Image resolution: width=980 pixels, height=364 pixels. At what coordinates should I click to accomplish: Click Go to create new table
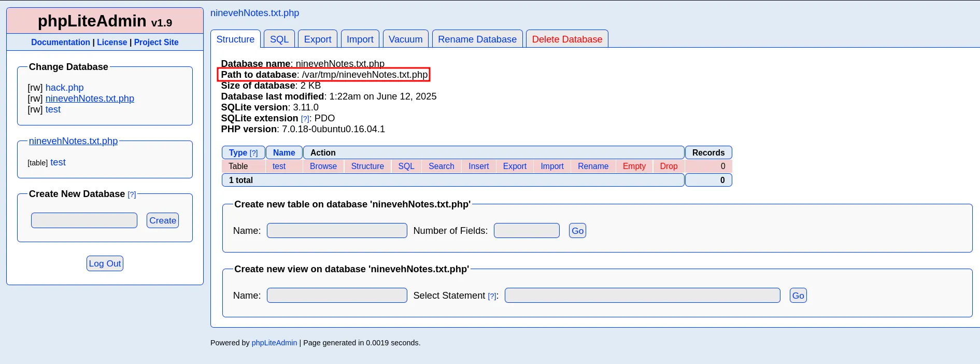point(577,231)
